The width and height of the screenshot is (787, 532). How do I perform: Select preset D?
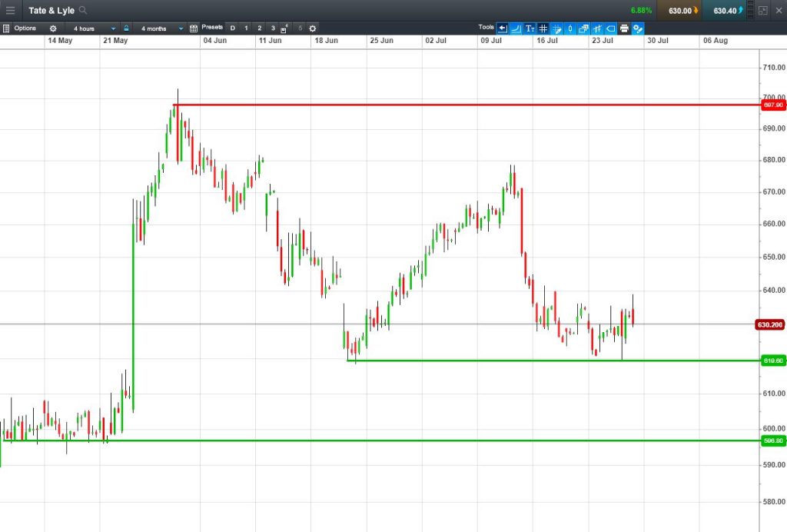[x=232, y=28]
